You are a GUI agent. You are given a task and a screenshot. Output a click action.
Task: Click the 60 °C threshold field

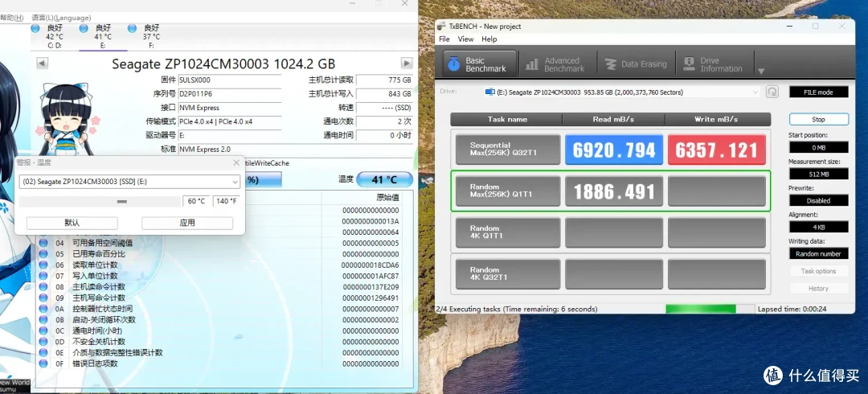tap(196, 201)
